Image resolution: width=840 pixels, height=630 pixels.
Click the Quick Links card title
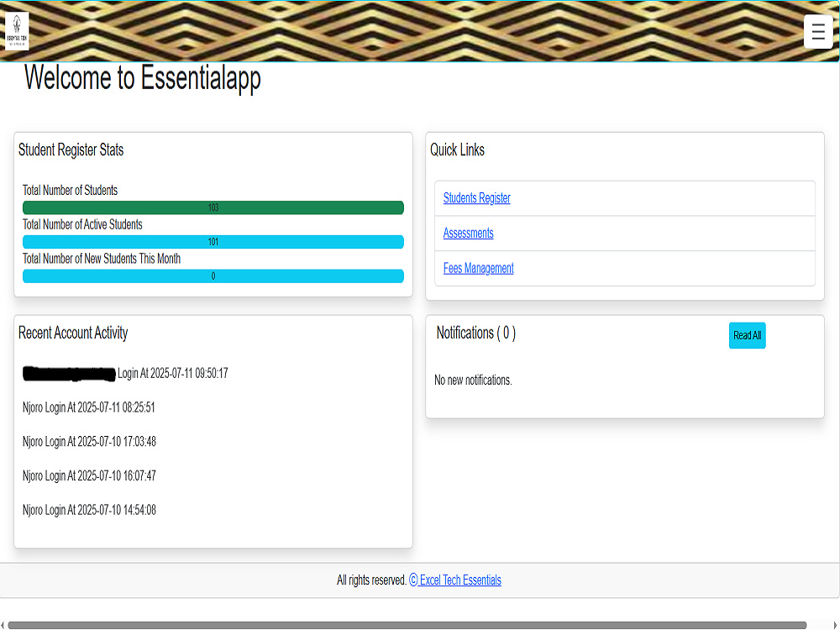[457, 150]
